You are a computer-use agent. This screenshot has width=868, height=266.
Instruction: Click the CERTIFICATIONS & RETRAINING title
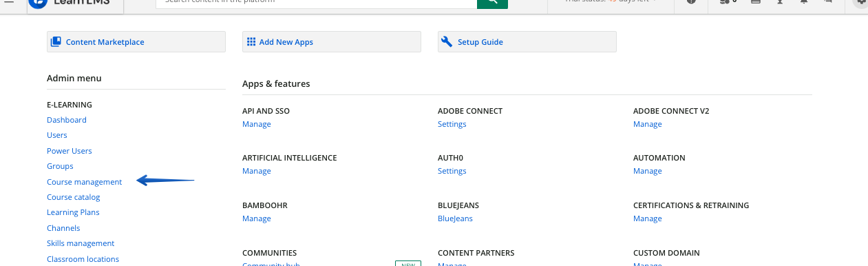[x=691, y=205]
